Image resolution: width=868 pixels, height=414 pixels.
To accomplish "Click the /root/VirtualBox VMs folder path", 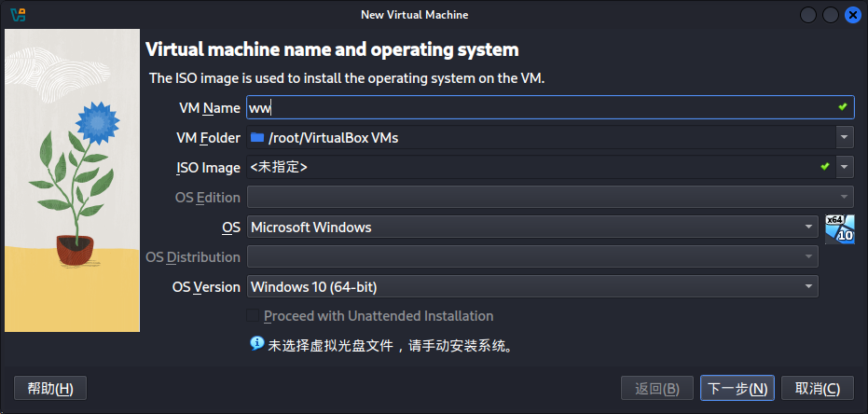I will click(x=333, y=138).
